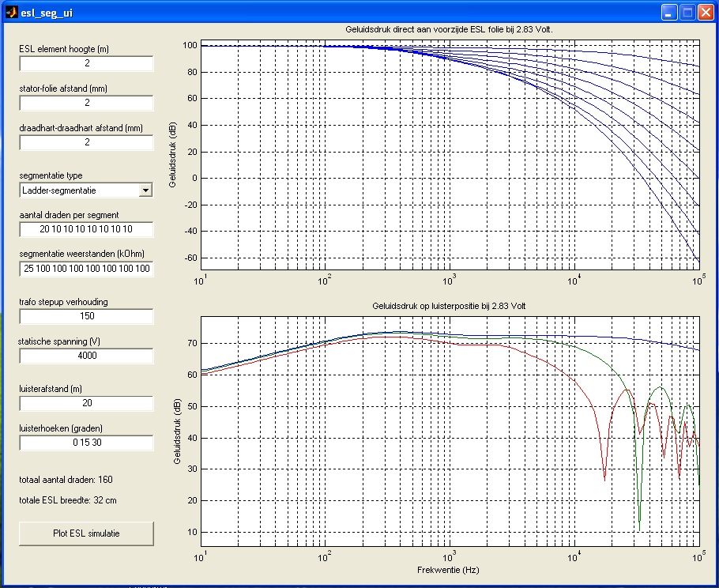
Task: Click the 'totaal aantal draden: 160' text
Action: (x=66, y=480)
